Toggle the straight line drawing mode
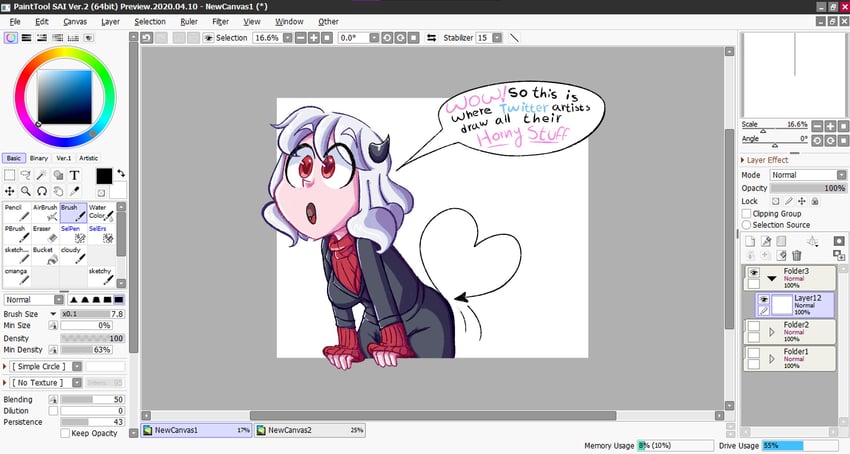 pyautogui.click(x=514, y=37)
